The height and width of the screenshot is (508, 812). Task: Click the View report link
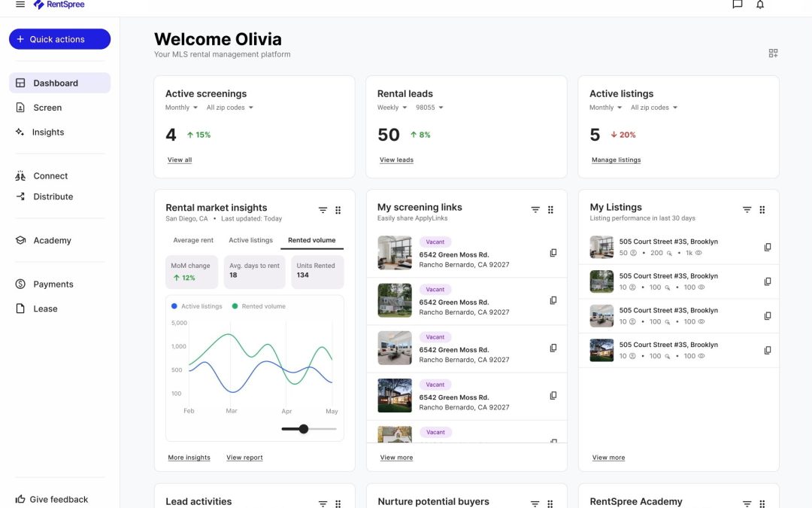(244, 458)
